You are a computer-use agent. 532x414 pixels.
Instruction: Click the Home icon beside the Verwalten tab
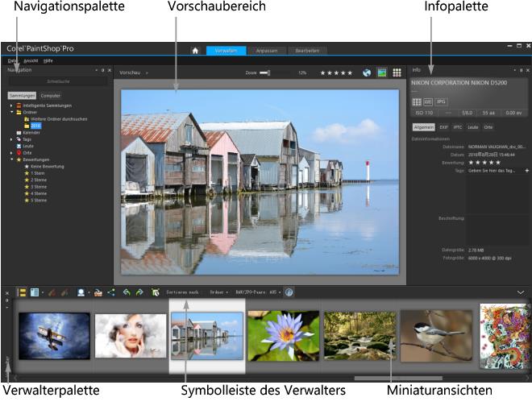(x=195, y=50)
